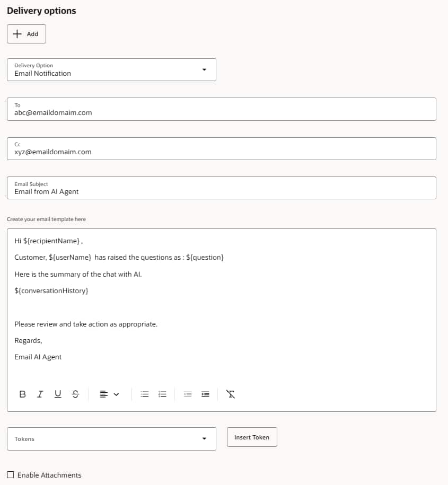Apply italic formatting to template text
Image resolution: width=448 pixels, height=485 pixels.
(x=40, y=394)
